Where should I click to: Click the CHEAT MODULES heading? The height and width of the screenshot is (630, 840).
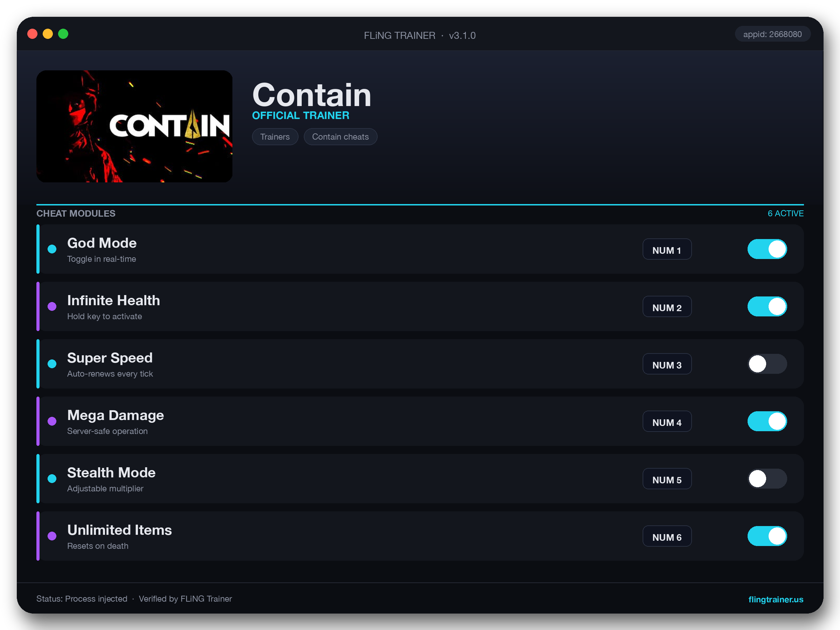[76, 213]
